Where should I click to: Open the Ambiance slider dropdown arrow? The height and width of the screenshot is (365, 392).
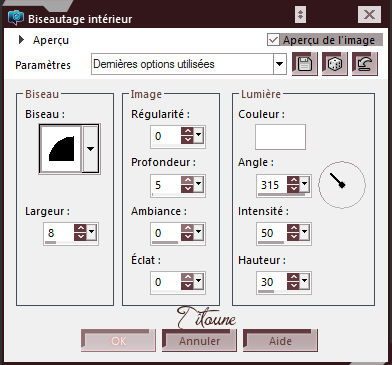(x=198, y=232)
